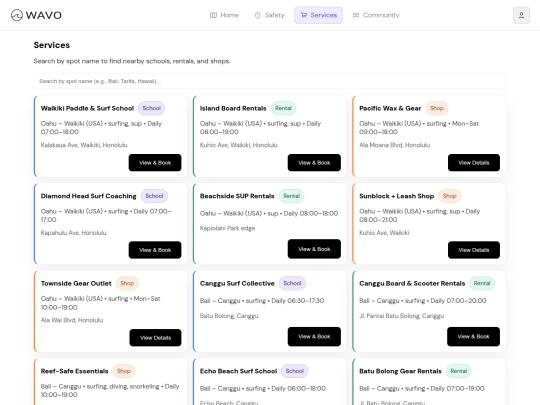Click School badge on Echo Beach Surf School
This screenshot has height=405, width=540.
295,371
